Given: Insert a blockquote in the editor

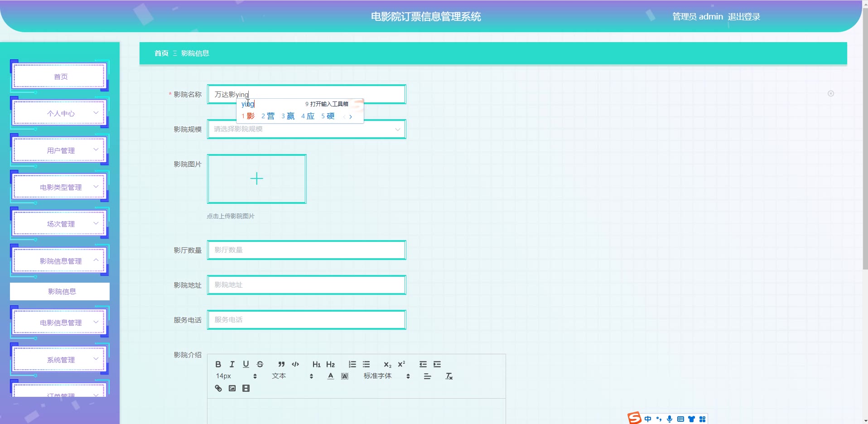Looking at the screenshot, I should pos(281,364).
